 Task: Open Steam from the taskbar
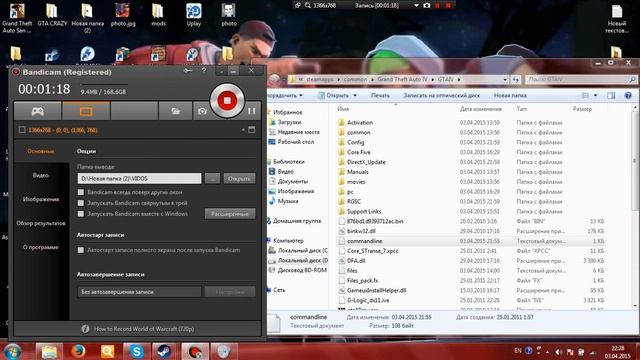point(164,351)
